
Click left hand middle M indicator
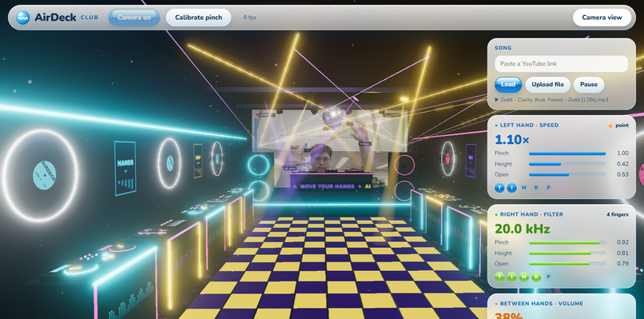point(523,187)
